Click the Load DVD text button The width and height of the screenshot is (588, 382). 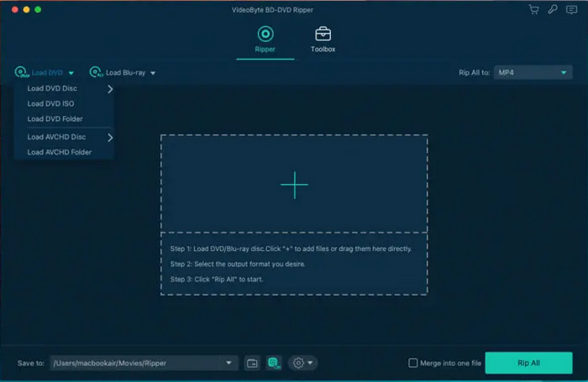(47, 73)
